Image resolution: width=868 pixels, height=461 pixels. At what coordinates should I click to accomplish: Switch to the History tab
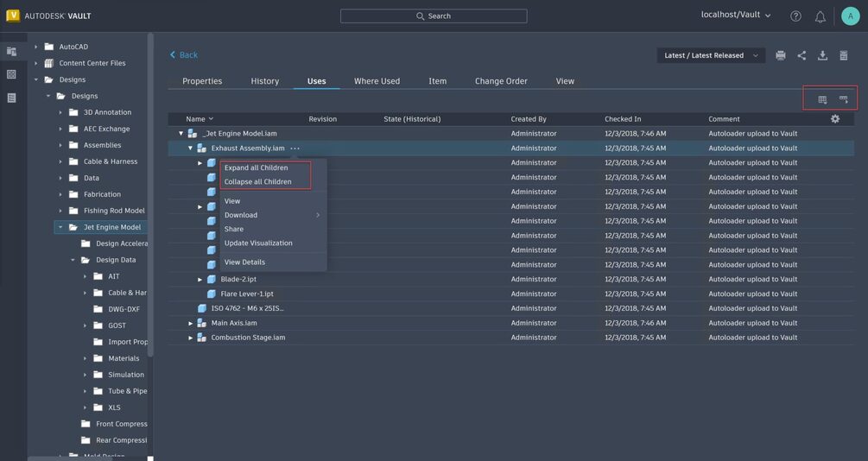pyautogui.click(x=264, y=81)
